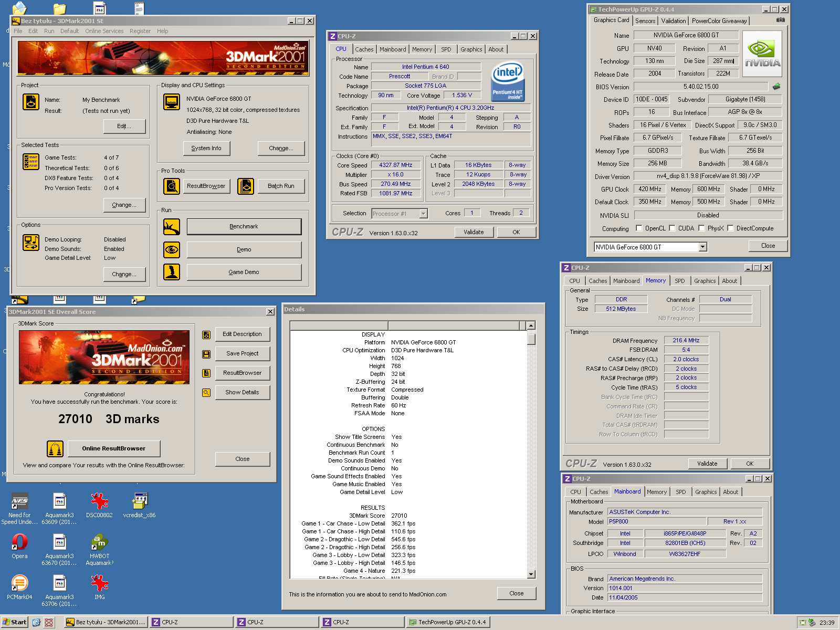Click the Display and CPU monitor icon
This screenshot has height=630, width=840.
point(172,102)
